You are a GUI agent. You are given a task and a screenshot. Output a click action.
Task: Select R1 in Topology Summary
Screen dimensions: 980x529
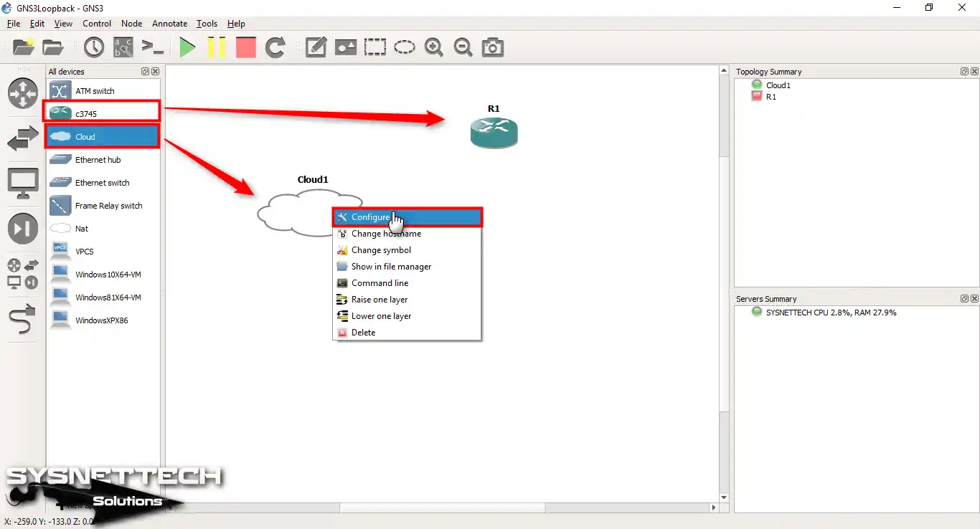point(771,97)
